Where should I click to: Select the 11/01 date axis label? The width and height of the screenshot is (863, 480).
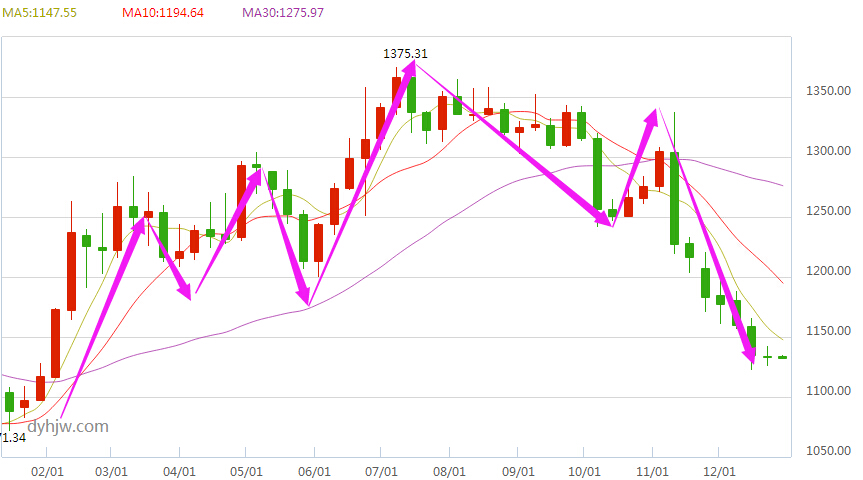pos(652,472)
